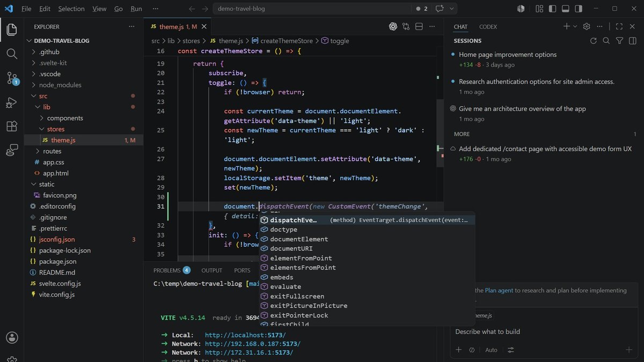Viewport: 644px width, 362px height.
Task: Click Open Changes compare icon in editor toolbar
Action: point(406,26)
